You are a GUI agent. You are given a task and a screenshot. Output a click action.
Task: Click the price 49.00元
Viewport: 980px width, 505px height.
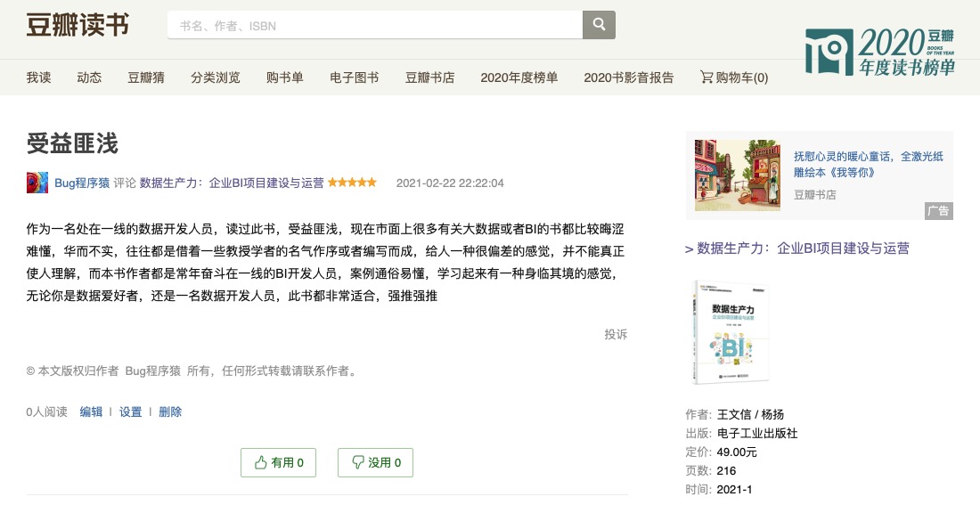click(737, 452)
